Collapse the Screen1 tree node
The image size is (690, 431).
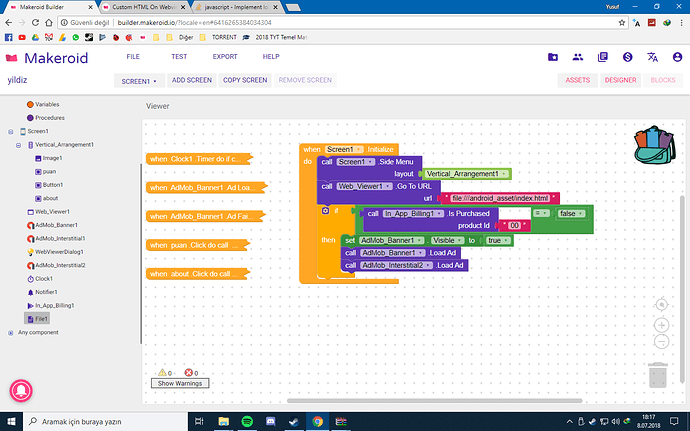(x=10, y=131)
